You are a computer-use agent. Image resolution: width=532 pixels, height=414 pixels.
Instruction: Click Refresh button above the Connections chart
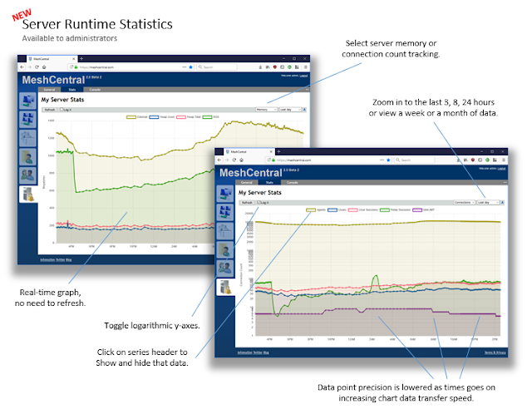(247, 203)
